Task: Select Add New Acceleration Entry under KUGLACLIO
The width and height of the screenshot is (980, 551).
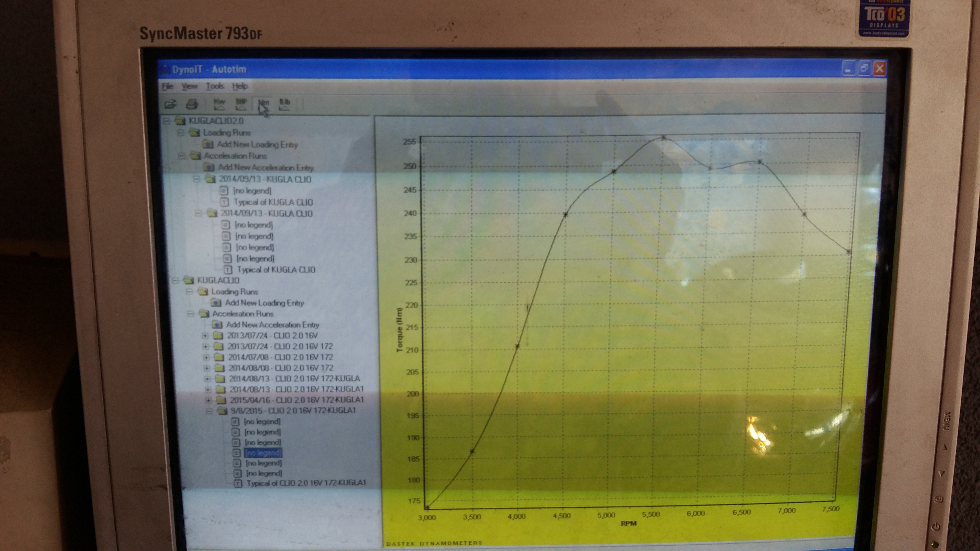Action: 272,325
